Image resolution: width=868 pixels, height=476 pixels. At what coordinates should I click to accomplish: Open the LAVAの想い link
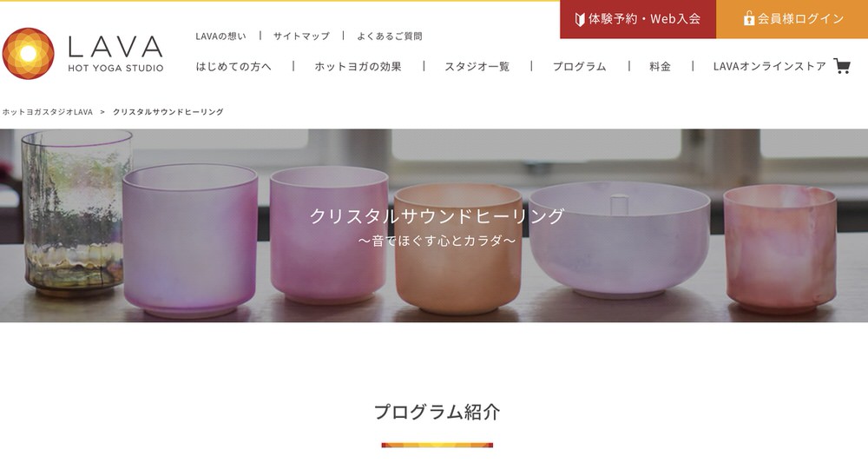click(x=220, y=36)
